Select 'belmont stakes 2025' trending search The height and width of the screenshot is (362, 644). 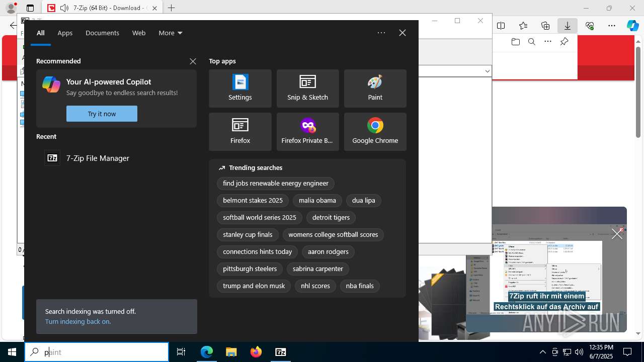253,201
